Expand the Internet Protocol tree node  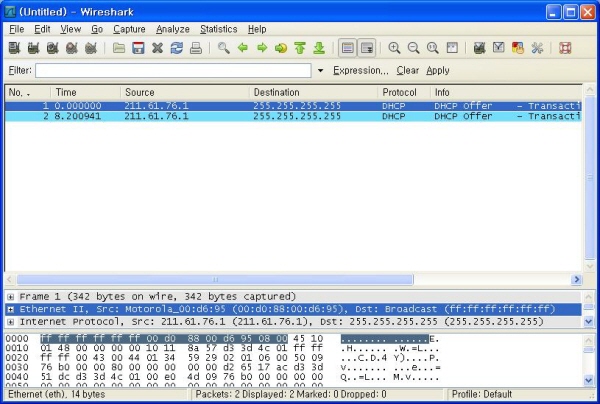[x=11, y=322]
